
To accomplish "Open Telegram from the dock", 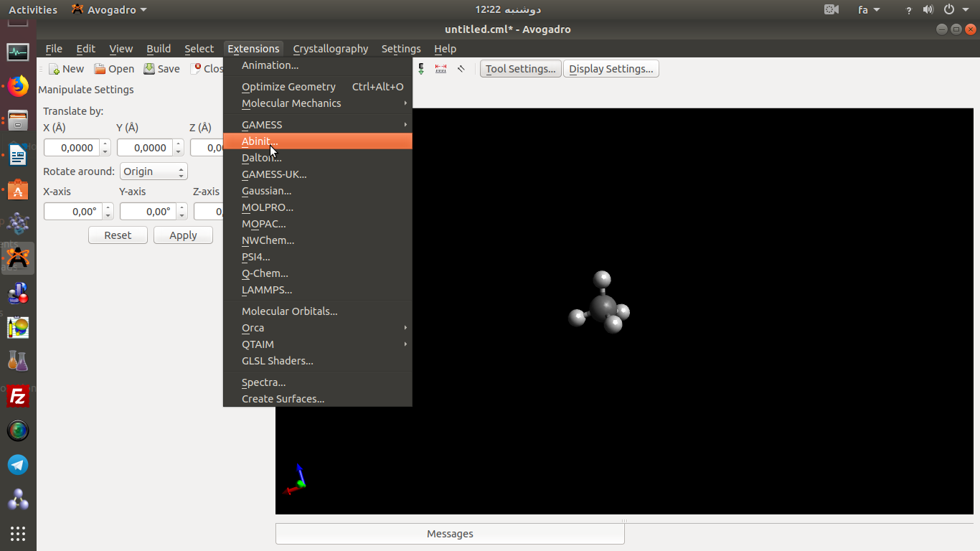I will point(18,465).
